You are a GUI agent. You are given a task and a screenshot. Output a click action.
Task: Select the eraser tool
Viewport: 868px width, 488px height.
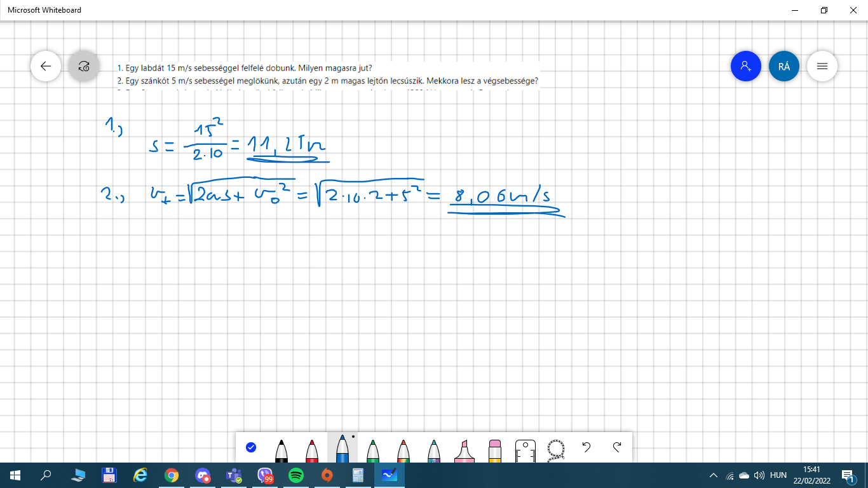pos(495,450)
